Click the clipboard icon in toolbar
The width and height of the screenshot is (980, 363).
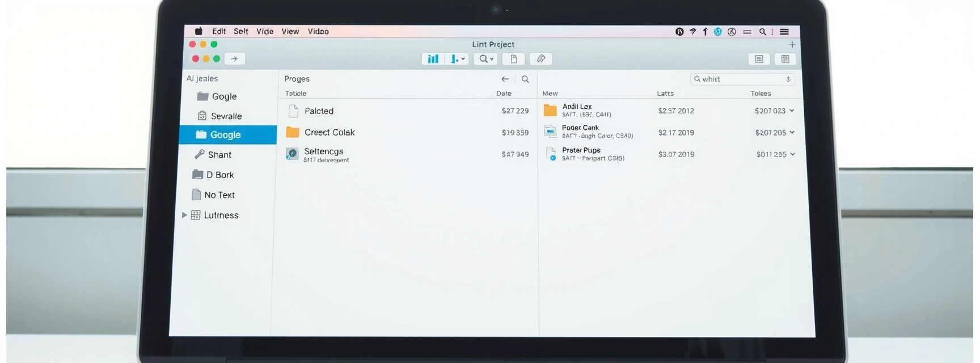click(514, 59)
